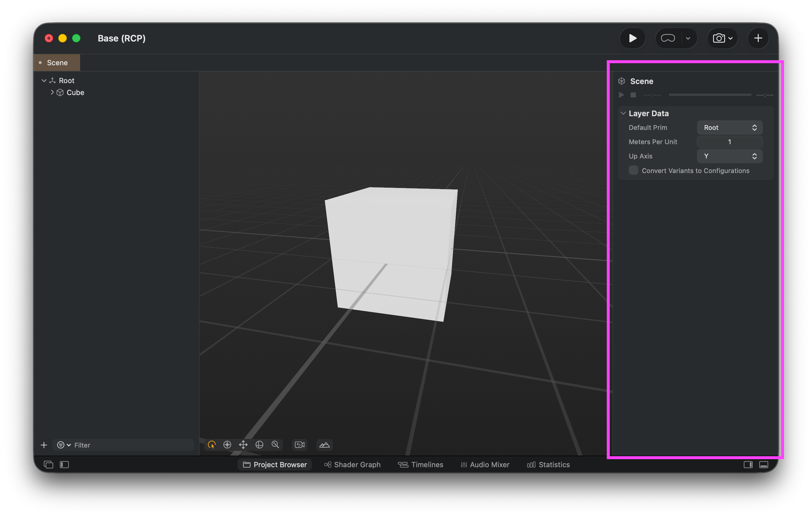Open the Up Axis dropdown
812x517 pixels.
(x=730, y=156)
